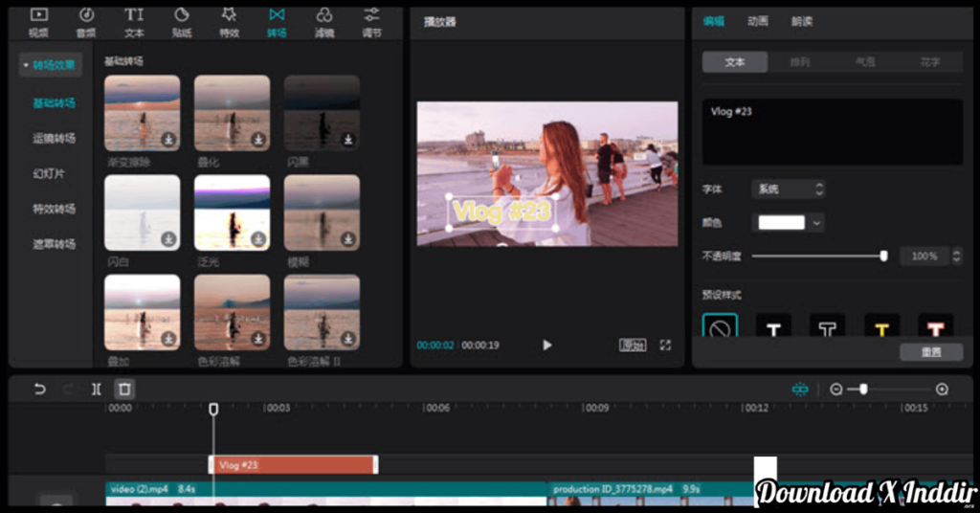Download the 闪黑 transition
Image resolution: width=980 pixels, height=513 pixels.
click(x=348, y=140)
